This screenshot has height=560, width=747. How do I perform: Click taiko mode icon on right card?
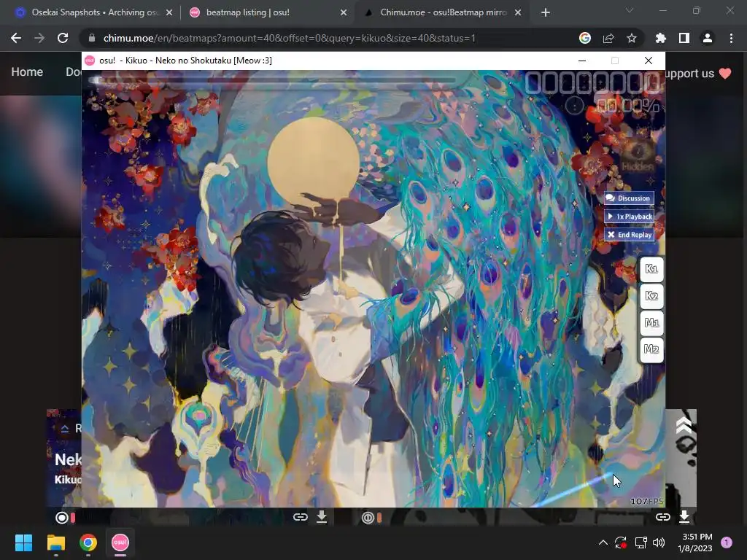pyautogui.click(x=368, y=518)
